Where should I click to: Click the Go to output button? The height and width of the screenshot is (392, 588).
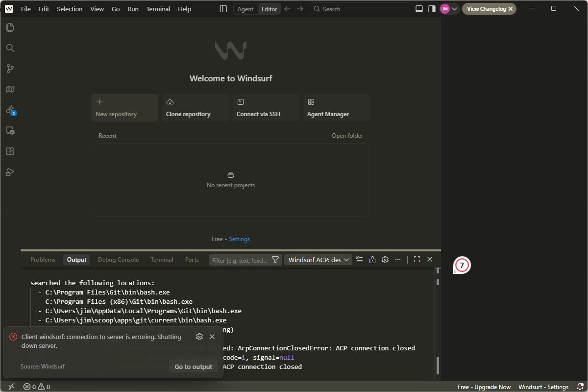click(194, 367)
